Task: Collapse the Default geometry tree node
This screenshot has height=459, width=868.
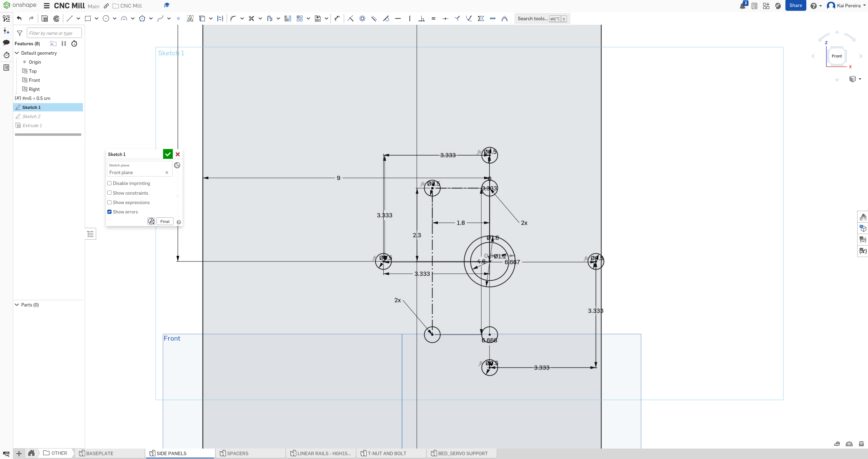Action: point(16,53)
